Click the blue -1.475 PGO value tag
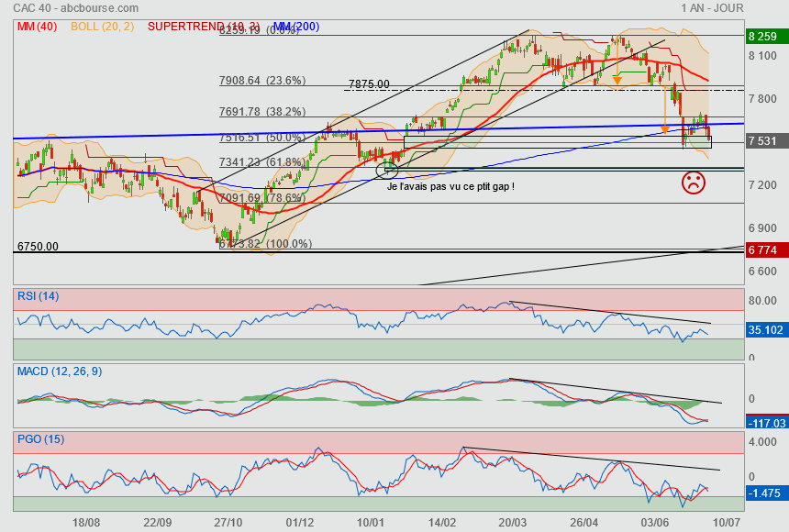The width and height of the screenshot is (789, 532). point(766,493)
